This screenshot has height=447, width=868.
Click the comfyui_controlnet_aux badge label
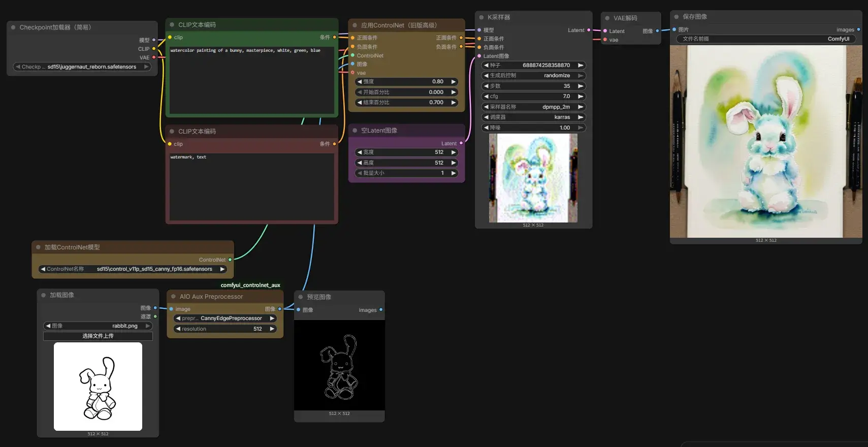pyautogui.click(x=250, y=285)
